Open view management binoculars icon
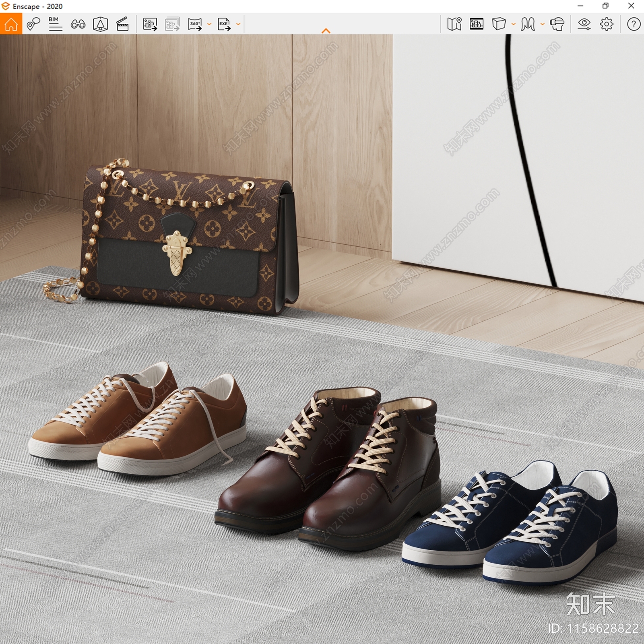Viewport: 644px width, 644px height. tap(78, 24)
